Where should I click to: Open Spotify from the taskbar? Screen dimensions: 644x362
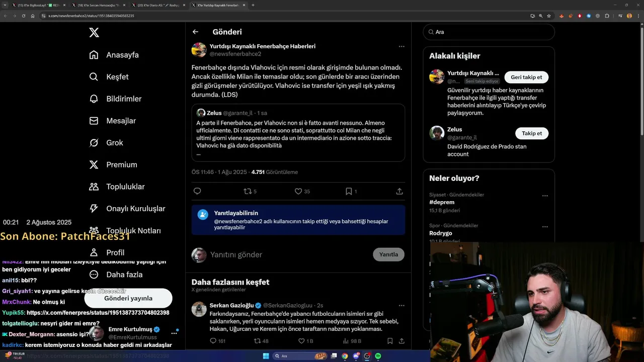coord(378,356)
